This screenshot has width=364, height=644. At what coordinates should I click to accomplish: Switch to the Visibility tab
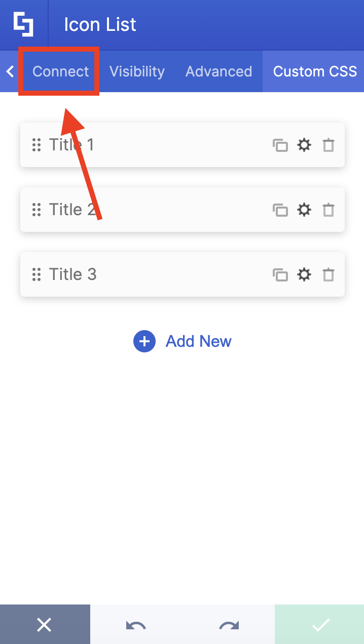[x=137, y=71]
